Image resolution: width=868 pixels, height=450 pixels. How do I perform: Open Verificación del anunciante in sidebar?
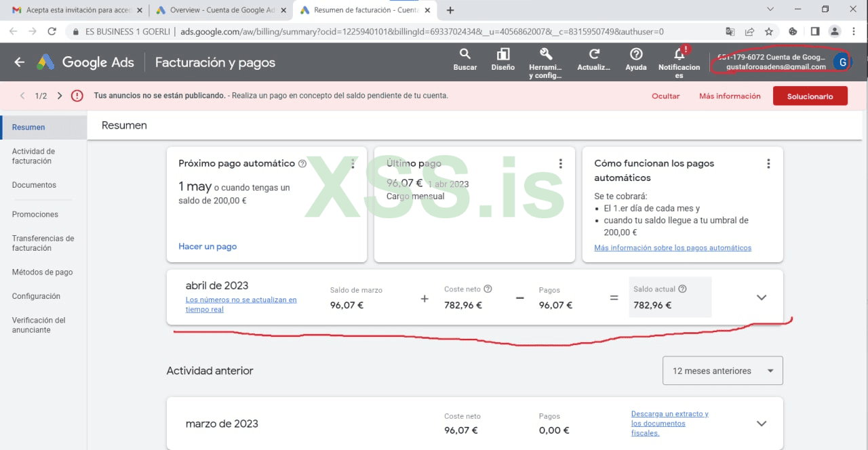click(39, 325)
